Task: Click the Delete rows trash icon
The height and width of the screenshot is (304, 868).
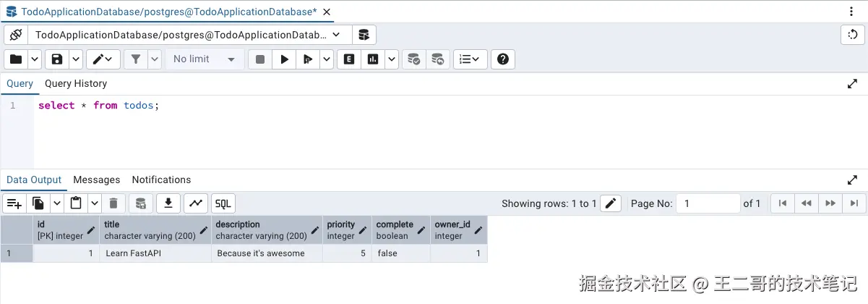Action: (113, 203)
